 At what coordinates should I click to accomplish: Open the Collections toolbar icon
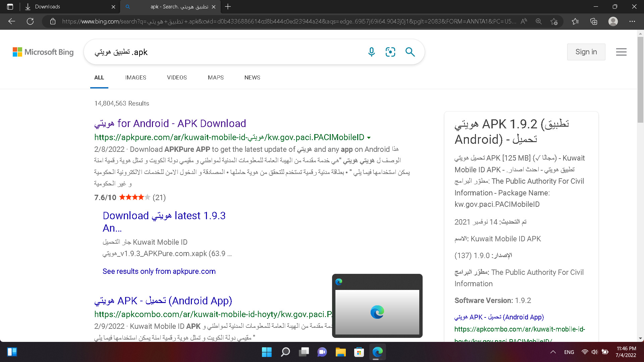(x=594, y=21)
